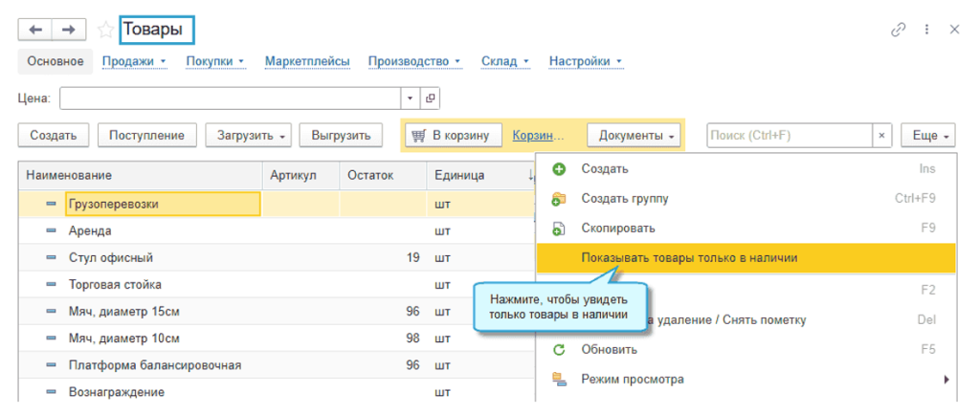Go back with the left arrow button
The image size is (980, 415).
click(35, 30)
